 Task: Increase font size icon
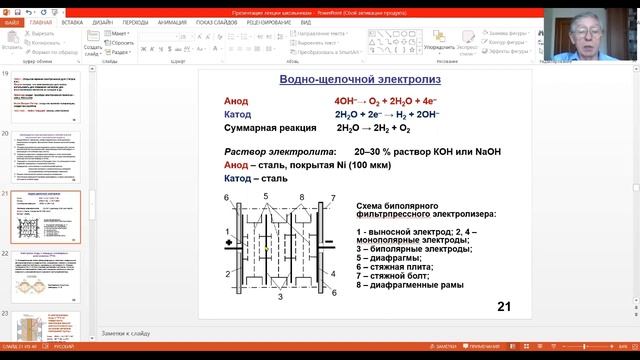[200, 37]
